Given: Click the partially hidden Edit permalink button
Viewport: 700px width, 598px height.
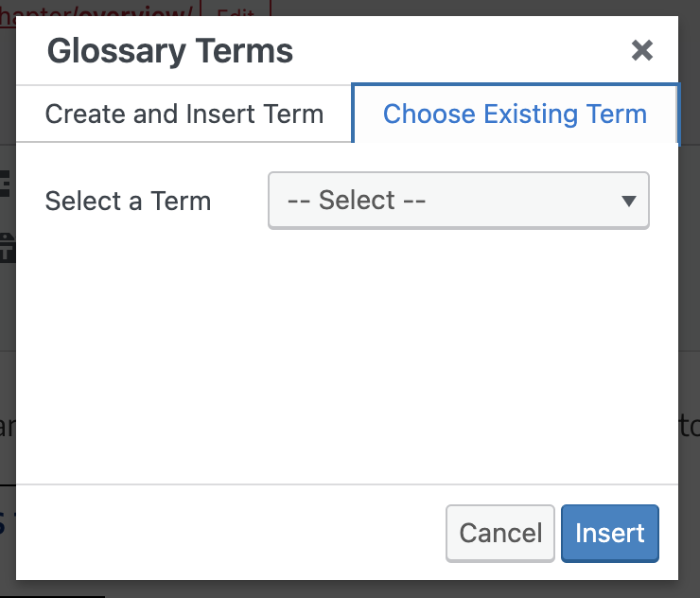Looking at the screenshot, I should (x=235, y=9).
